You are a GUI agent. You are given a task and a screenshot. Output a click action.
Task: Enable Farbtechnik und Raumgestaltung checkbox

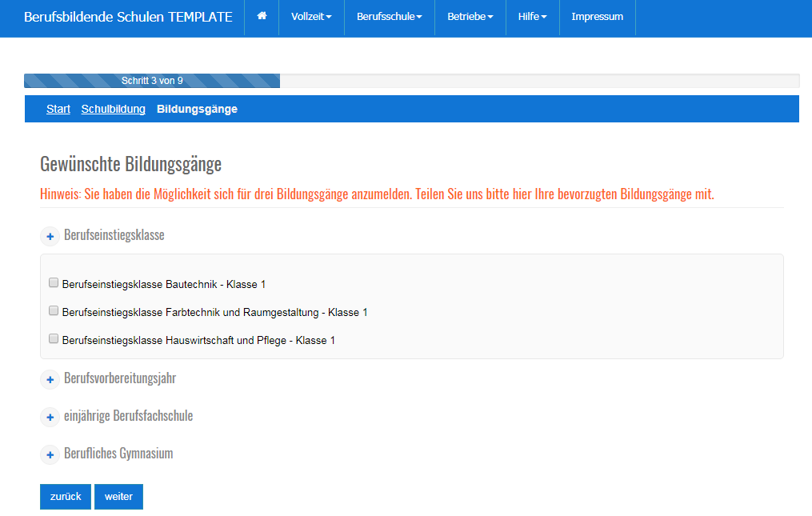coord(54,311)
